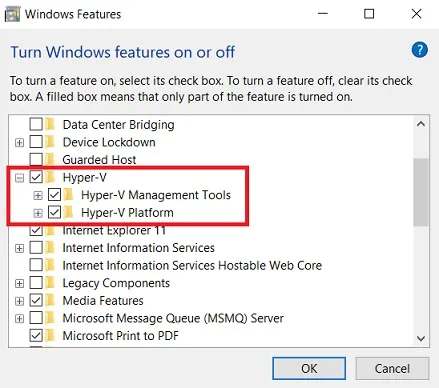
Task: Click the folder icon beside Hyper-V Management Tools
Action: point(68,195)
